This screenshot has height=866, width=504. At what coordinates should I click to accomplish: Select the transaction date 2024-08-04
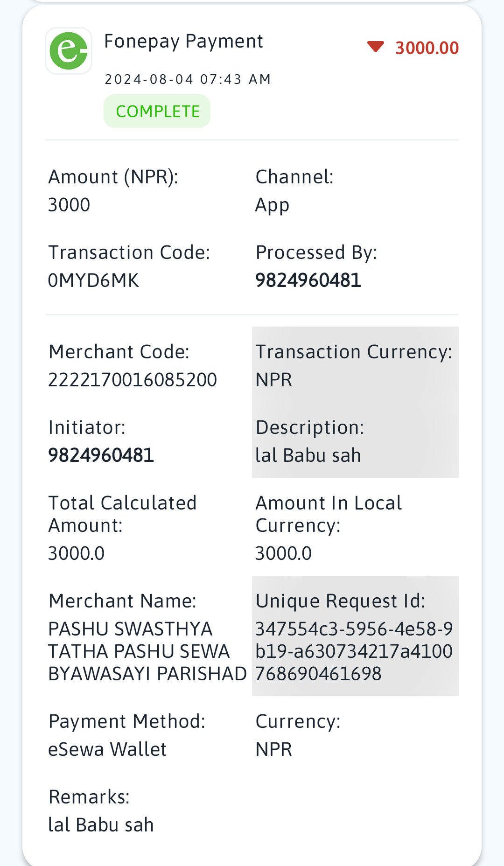pos(149,79)
